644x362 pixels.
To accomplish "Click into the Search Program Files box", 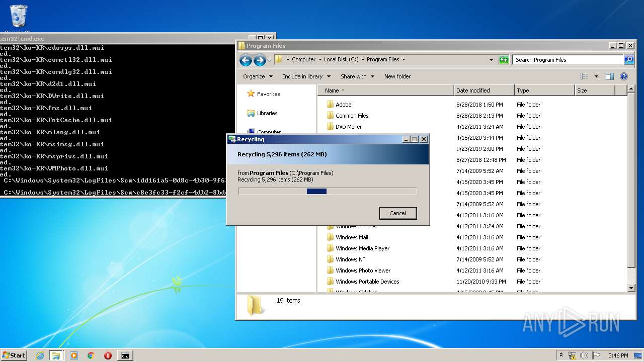I will pos(568,60).
